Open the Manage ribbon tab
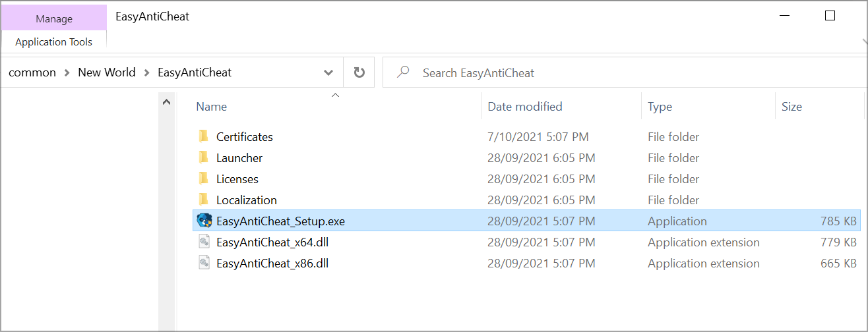The image size is (868, 332). point(54,18)
